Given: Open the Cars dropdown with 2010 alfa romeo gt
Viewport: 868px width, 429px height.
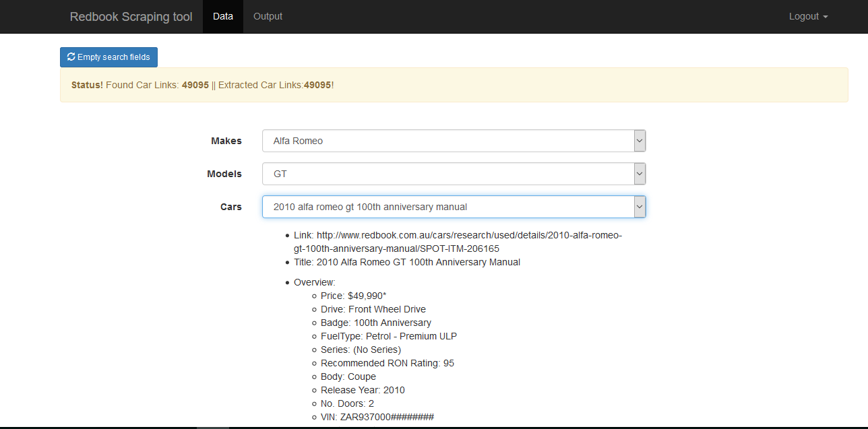Looking at the screenshot, I should (454, 207).
